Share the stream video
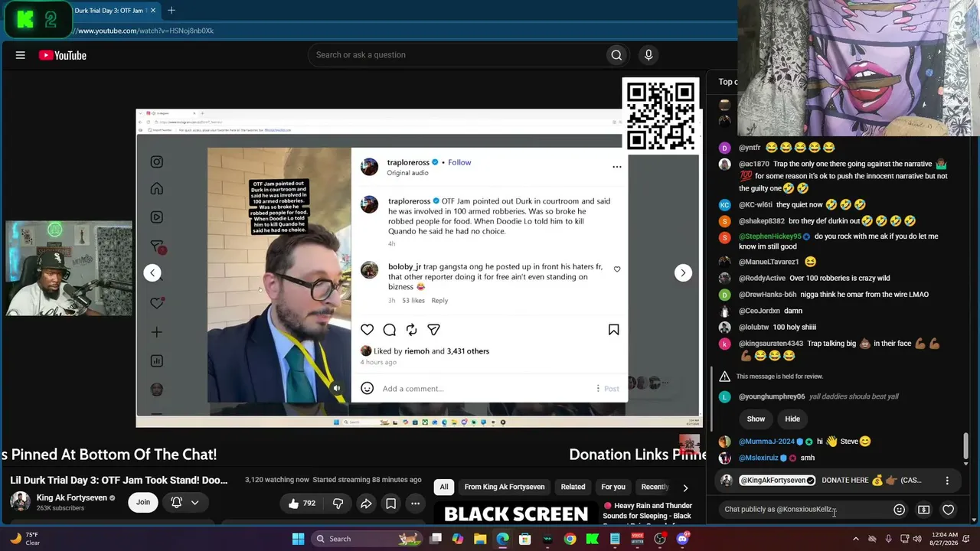 click(x=366, y=503)
